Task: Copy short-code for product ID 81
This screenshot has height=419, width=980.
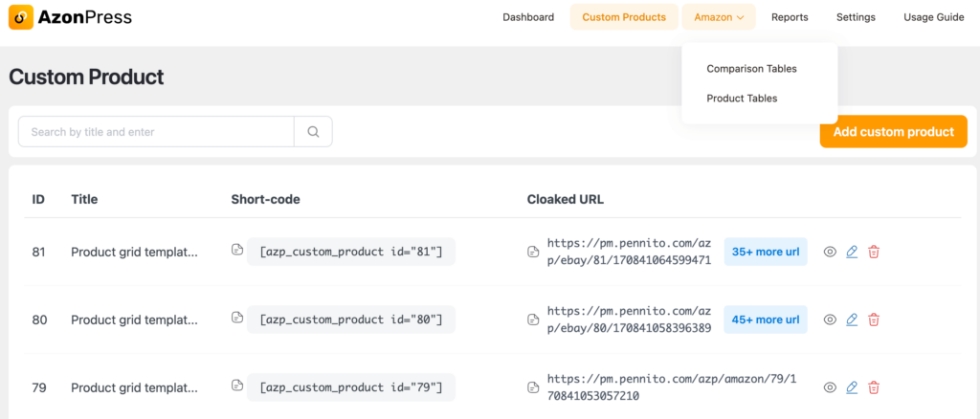Action: point(237,251)
